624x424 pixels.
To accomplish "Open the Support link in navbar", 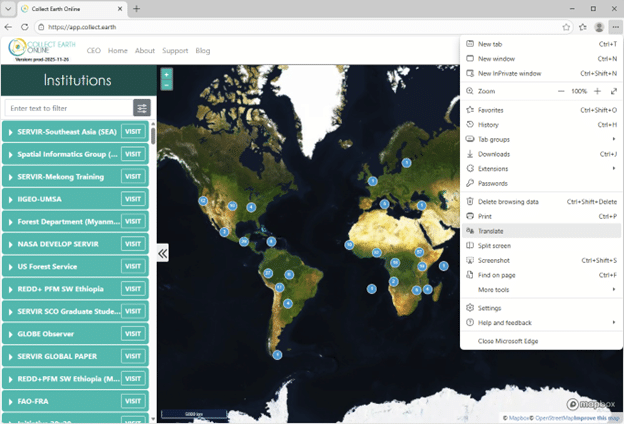I will point(175,50).
